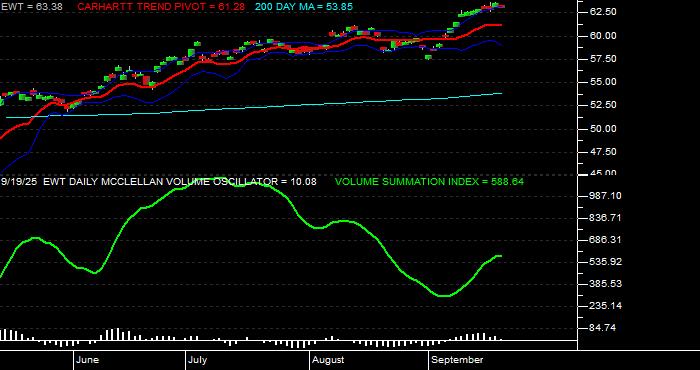Click the 535.92 summation axis value

[x=606, y=262]
